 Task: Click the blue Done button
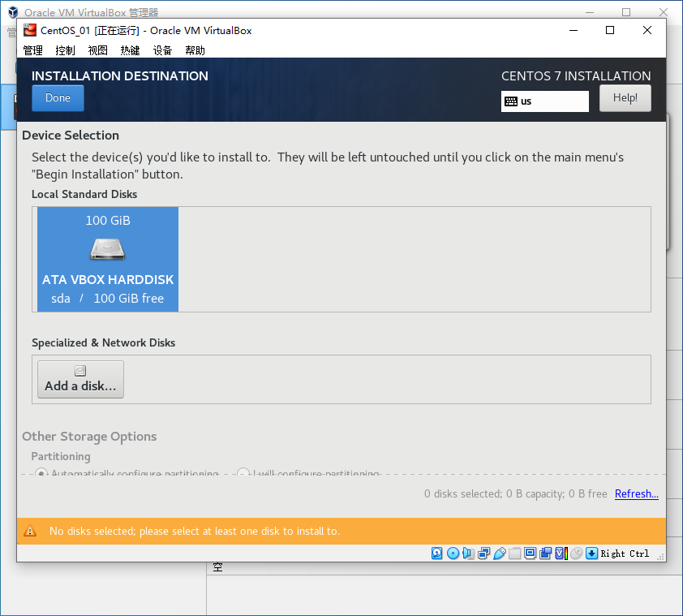(x=58, y=98)
